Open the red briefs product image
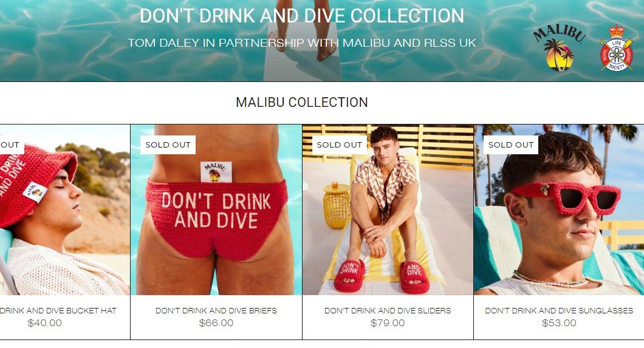This screenshot has width=644, height=348. pyautogui.click(x=216, y=210)
